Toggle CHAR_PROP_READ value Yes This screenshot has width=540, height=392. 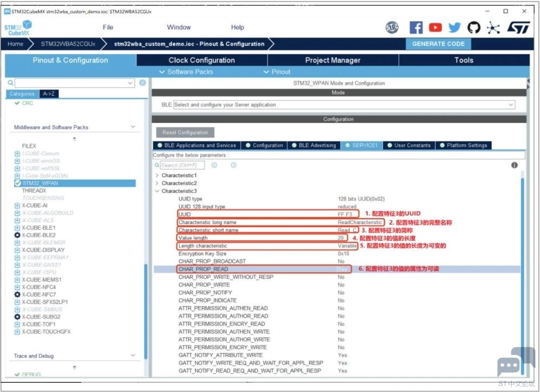click(x=342, y=269)
